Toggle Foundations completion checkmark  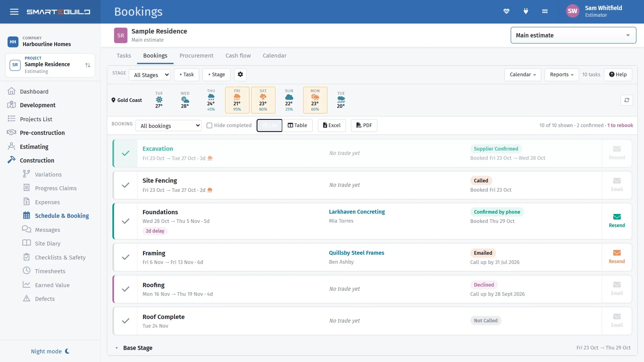[126, 221]
